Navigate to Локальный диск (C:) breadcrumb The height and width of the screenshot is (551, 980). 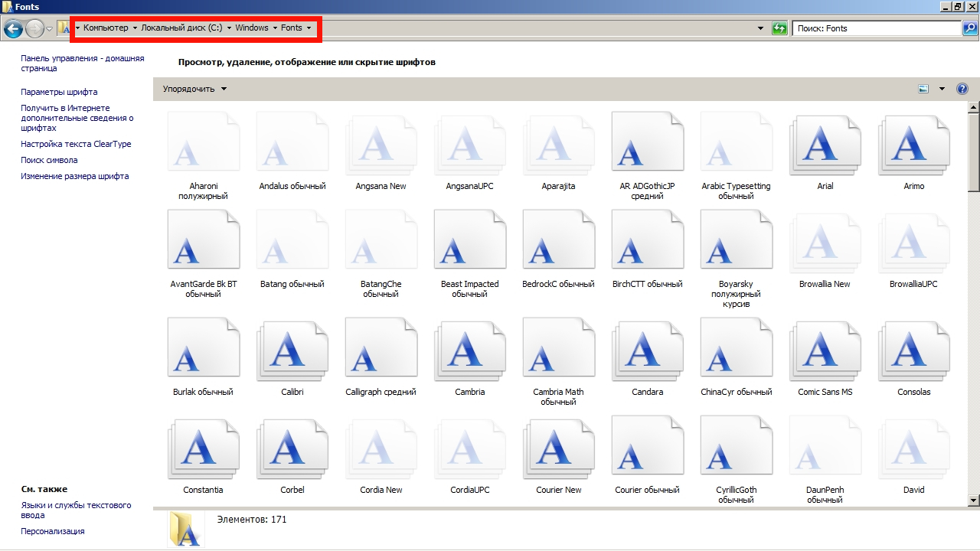click(181, 28)
